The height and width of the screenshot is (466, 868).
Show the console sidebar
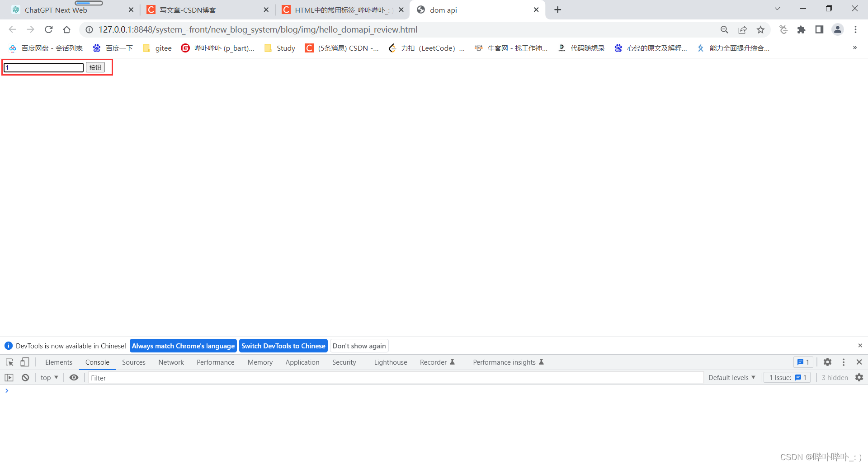(9, 377)
